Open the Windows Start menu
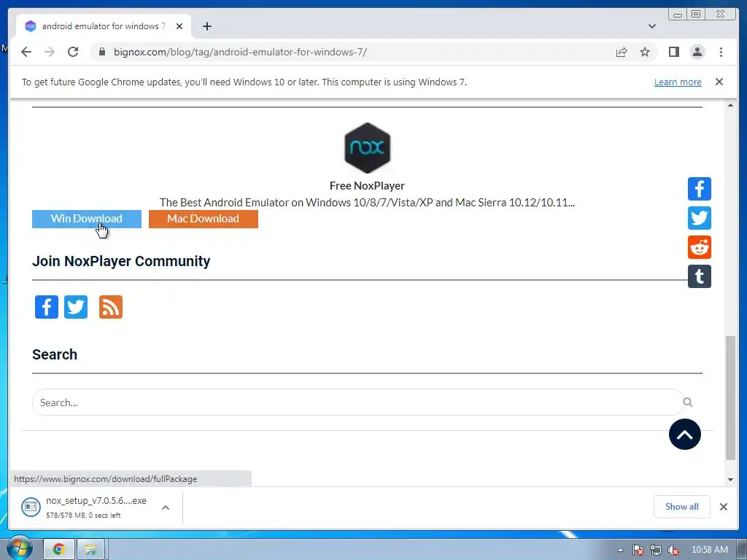 (19, 549)
